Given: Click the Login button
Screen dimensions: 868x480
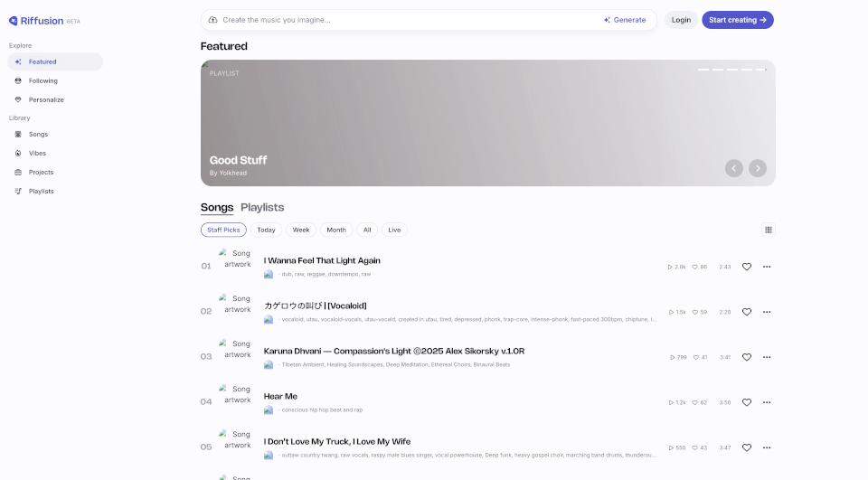Looking at the screenshot, I should click(681, 20).
